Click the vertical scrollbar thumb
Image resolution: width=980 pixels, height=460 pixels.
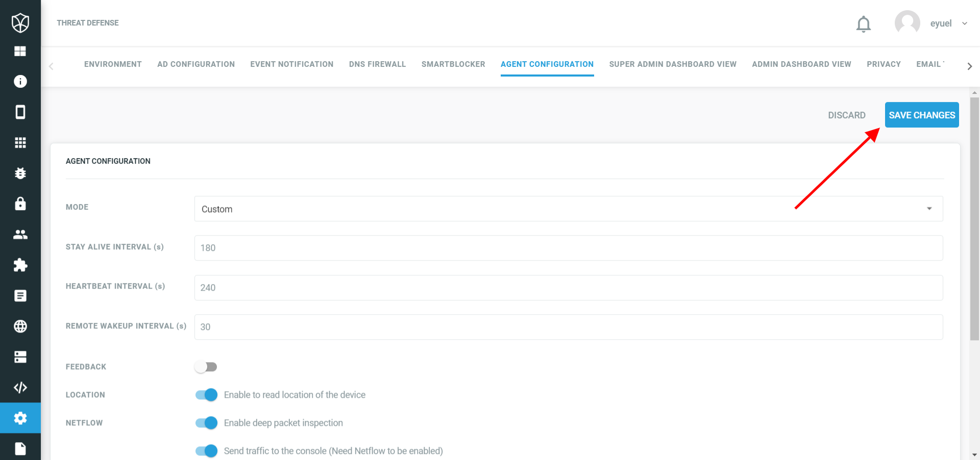[974, 218]
